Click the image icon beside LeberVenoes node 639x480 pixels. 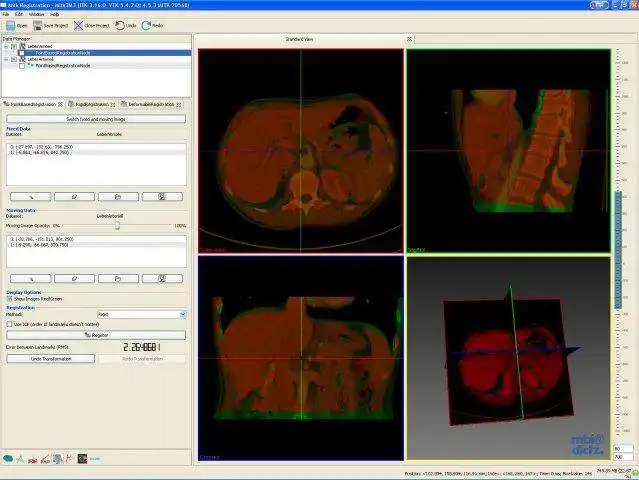click(x=23, y=46)
